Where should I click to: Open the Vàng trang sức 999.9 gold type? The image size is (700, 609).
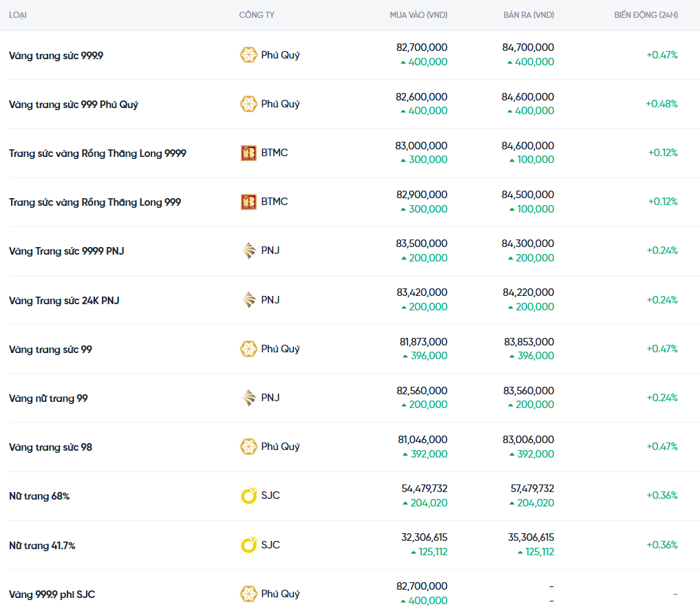[56, 56]
